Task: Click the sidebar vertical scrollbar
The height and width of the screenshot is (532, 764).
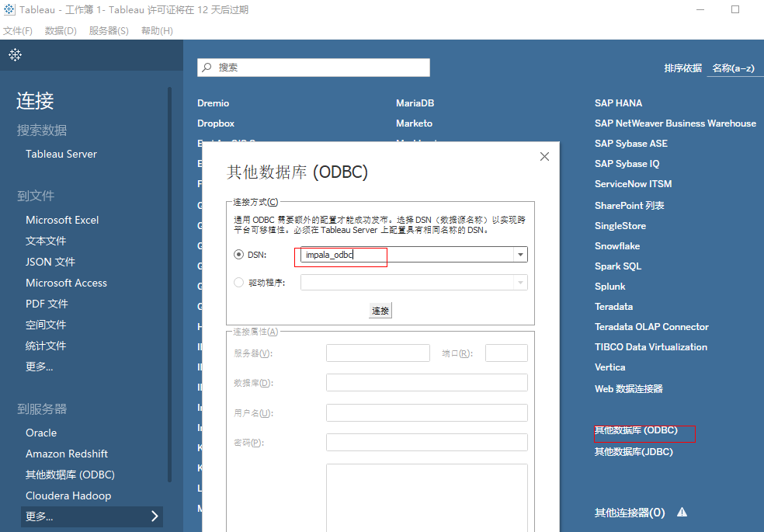Action: pos(169,284)
